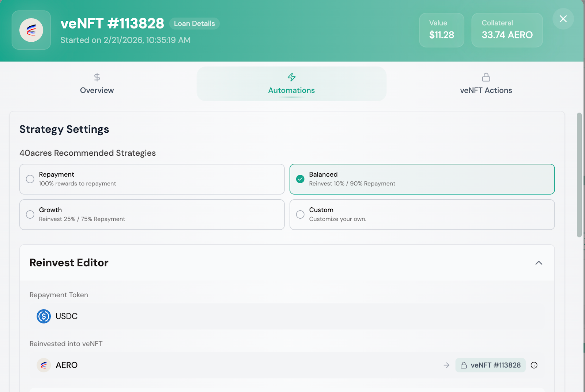Click the 'Customize your own.' text
The height and width of the screenshot is (392, 585).
pos(337,219)
